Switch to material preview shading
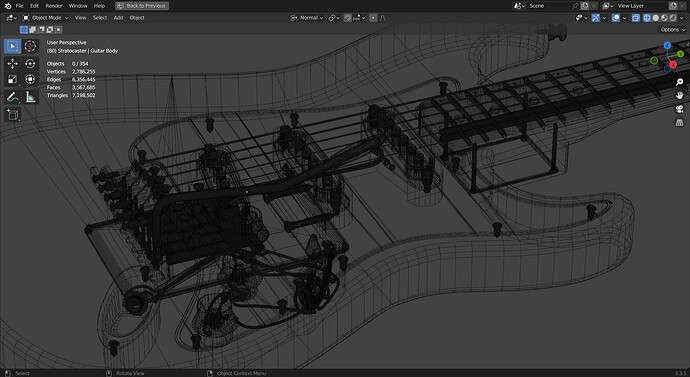 click(664, 18)
